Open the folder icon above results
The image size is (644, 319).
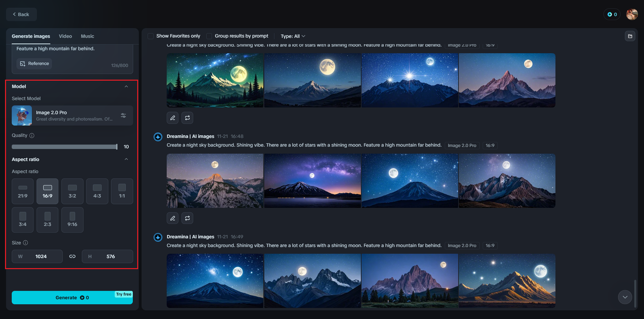click(629, 36)
